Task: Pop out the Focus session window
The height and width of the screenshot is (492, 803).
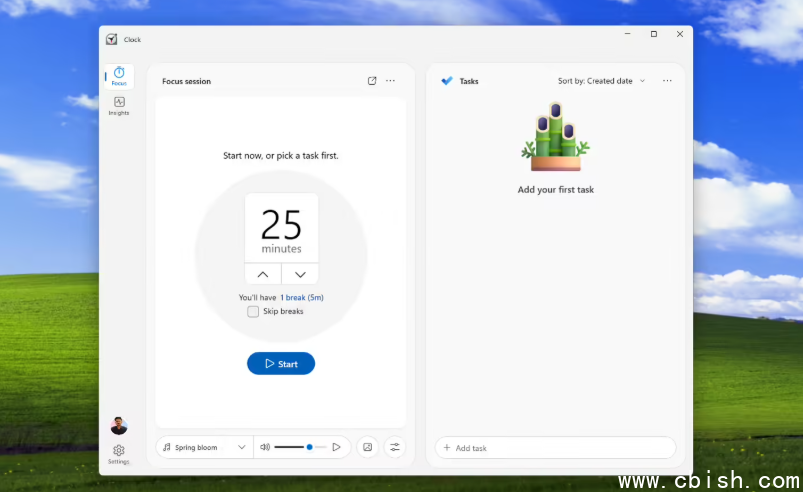Action: point(372,81)
